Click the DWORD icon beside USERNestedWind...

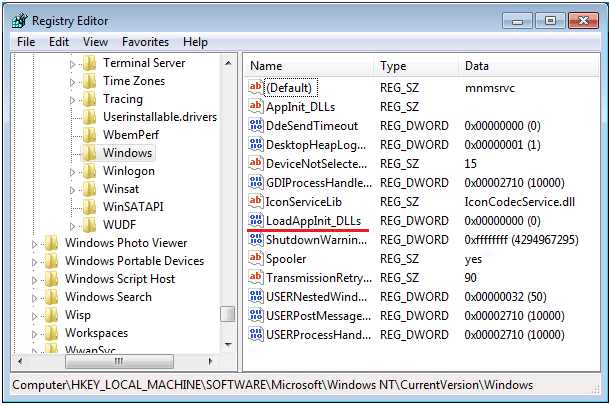click(x=255, y=296)
